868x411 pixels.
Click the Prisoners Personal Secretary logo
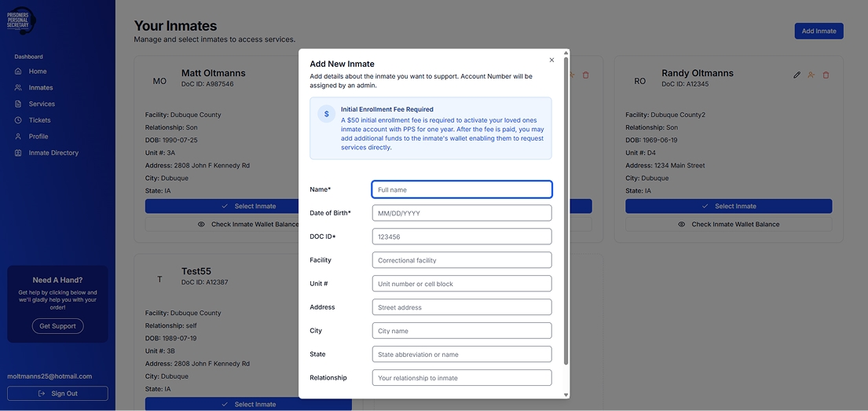point(21,20)
